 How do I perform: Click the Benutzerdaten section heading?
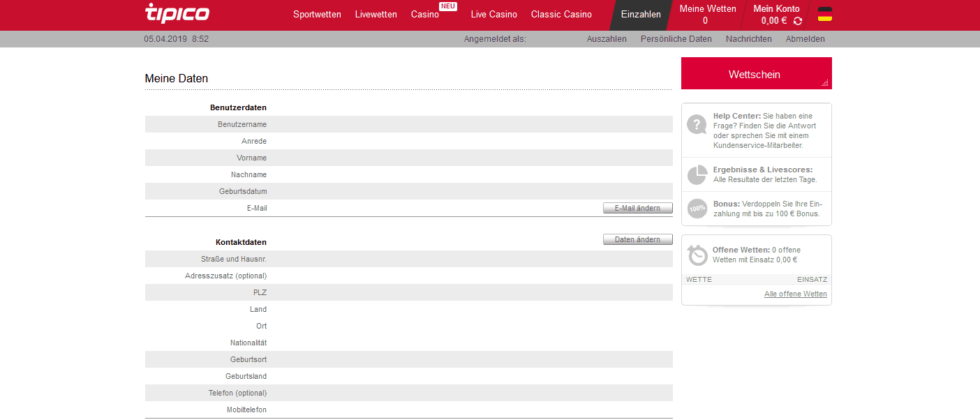coord(238,107)
